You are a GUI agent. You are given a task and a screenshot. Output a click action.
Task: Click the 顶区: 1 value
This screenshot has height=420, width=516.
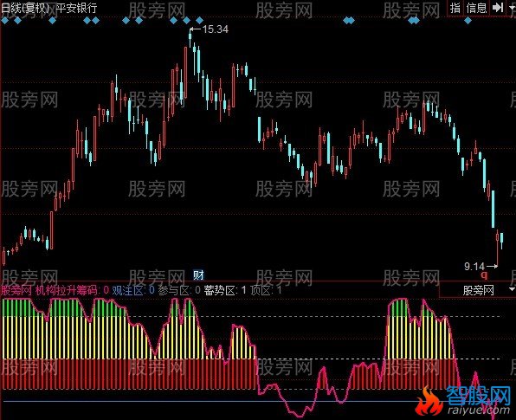pyautogui.click(x=266, y=290)
